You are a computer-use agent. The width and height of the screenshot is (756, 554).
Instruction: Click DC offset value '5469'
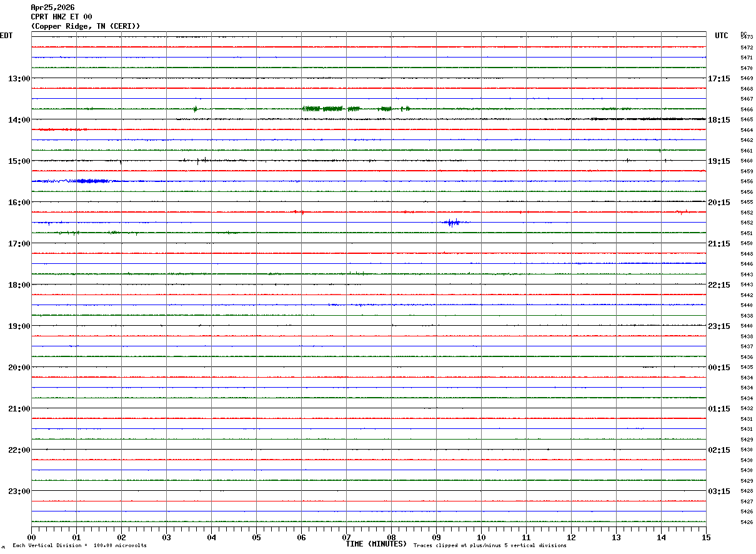746,78
